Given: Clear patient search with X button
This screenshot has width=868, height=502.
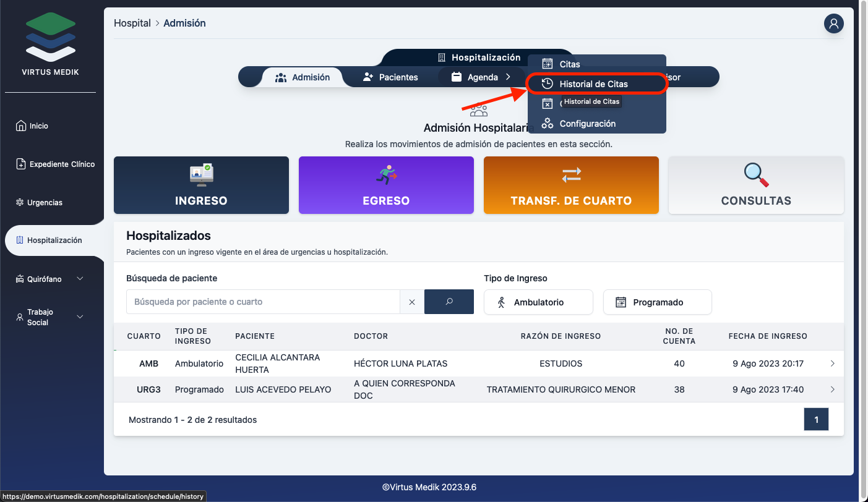Looking at the screenshot, I should [412, 302].
